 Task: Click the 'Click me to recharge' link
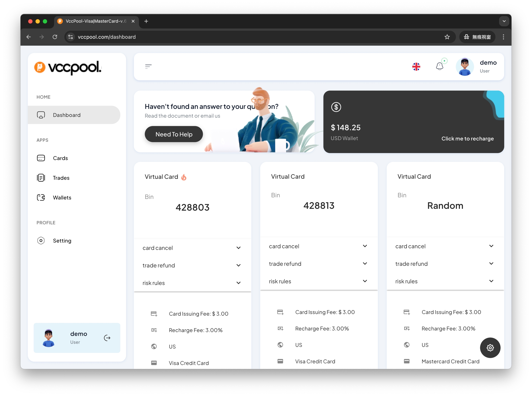pyautogui.click(x=467, y=138)
